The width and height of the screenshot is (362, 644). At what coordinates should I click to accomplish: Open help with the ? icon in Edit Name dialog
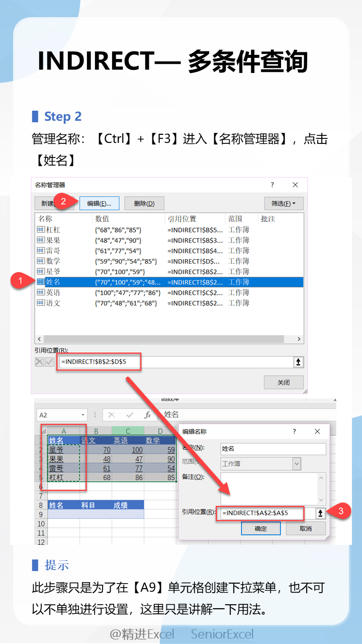(294, 432)
